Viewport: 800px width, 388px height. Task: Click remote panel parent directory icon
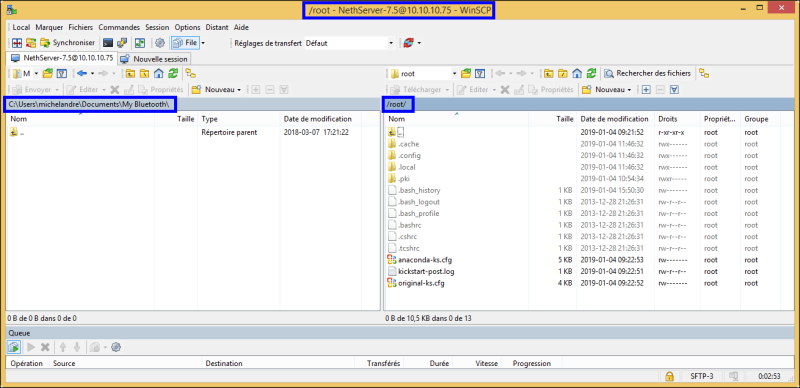point(548,74)
